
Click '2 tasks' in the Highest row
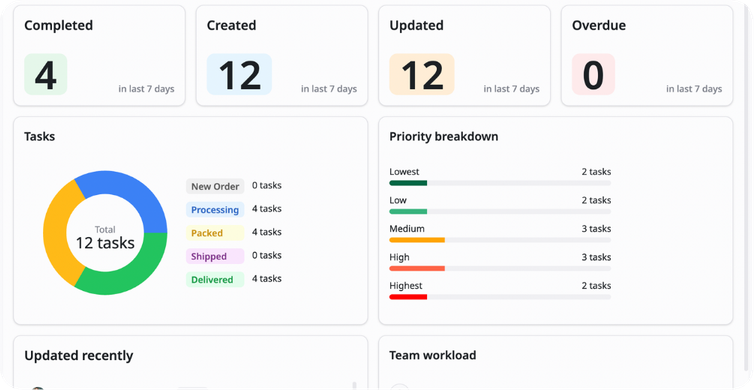(596, 286)
